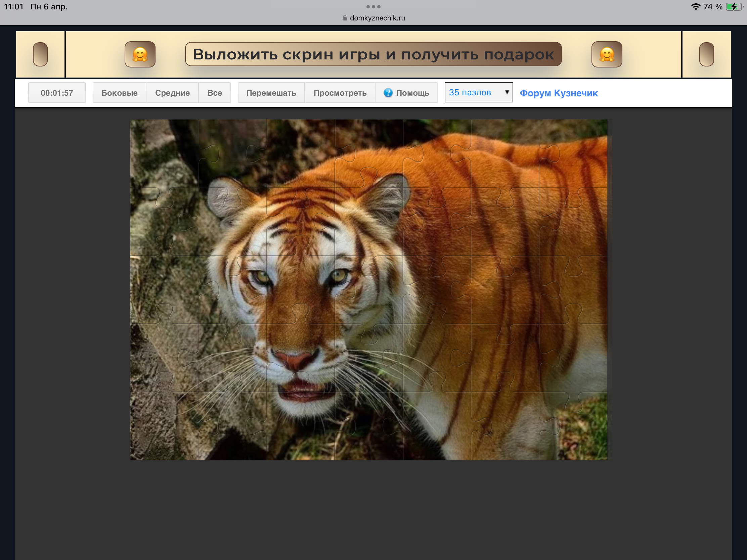Show only Боковые edge pieces
The width and height of the screenshot is (747, 560).
tap(119, 93)
